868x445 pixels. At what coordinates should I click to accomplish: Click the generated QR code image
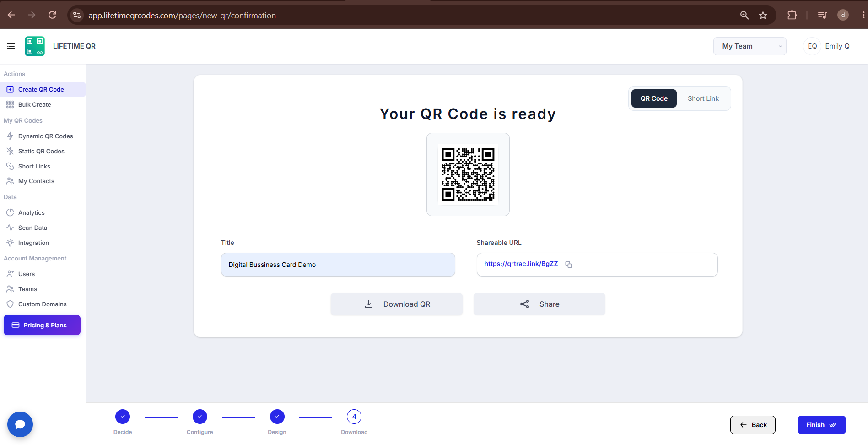pyautogui.click(x=468, y=174)
